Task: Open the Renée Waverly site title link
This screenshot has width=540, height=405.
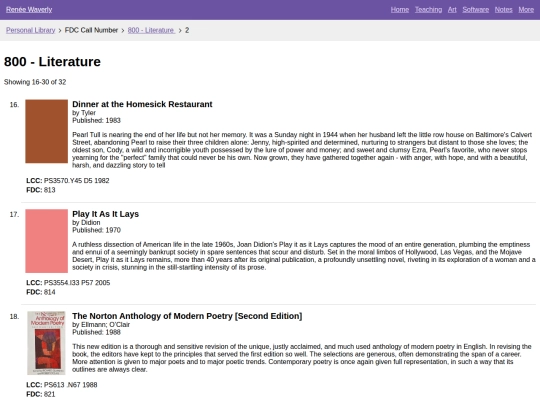Action: point(29,10)
